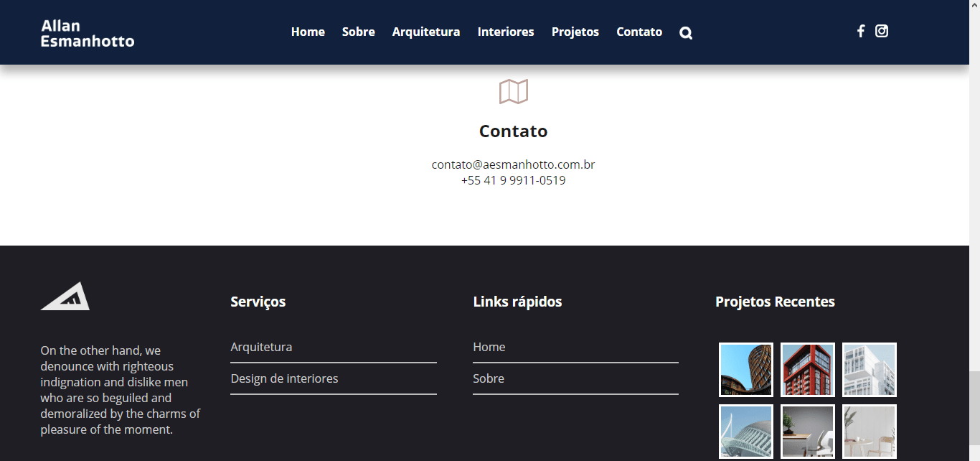Click the triangular footer logo icon
The image size is (980, 461).
click(x=65, y=296)
